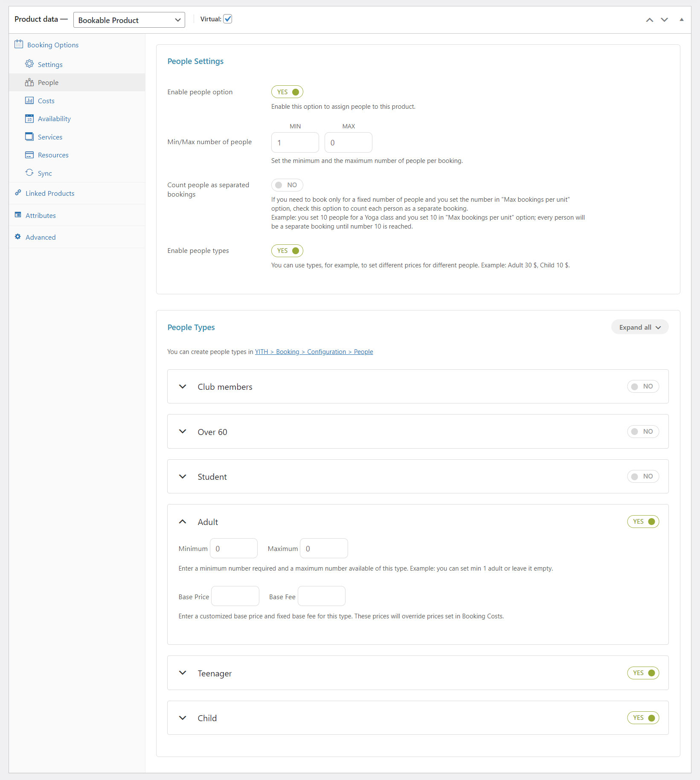The image size is (700, 780).
Task: Click the Settings gear icon in sidebar
Action: (29, 64)
